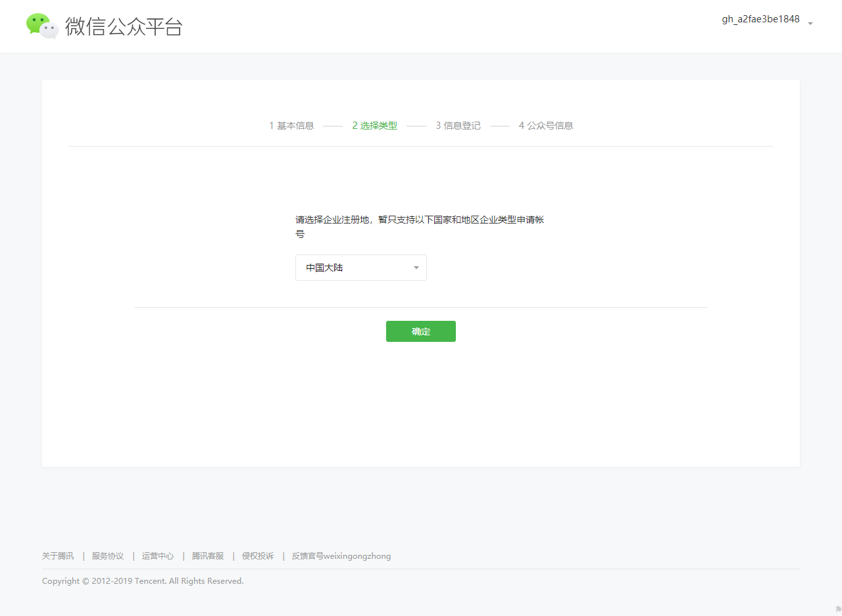Click the Tencent copyright notice text

click(x=143, y=581)
